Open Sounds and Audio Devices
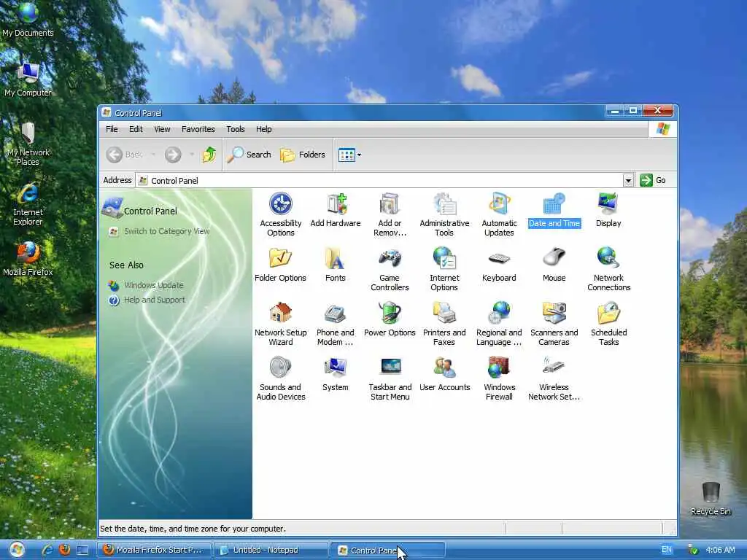Image resolution: width=747 pixels, height=560 pixels. 280,378
